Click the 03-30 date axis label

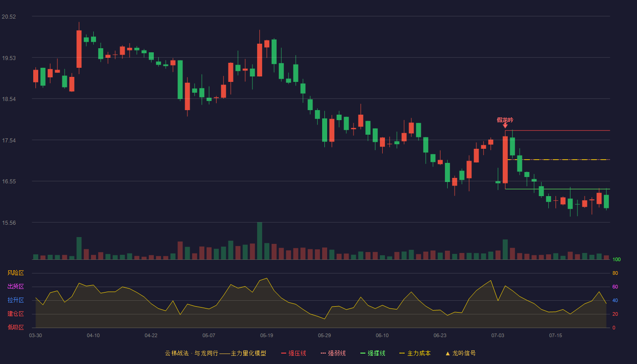click(35, 335)
